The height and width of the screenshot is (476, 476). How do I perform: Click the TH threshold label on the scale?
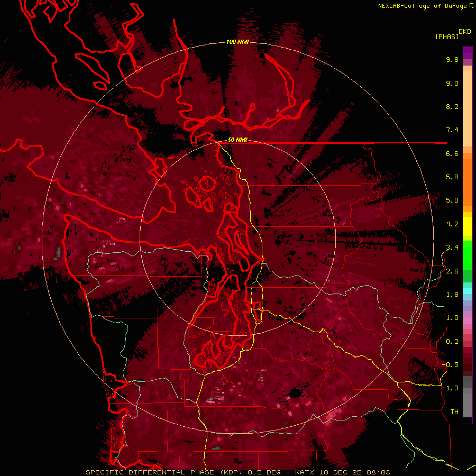[x=454, y=412]
